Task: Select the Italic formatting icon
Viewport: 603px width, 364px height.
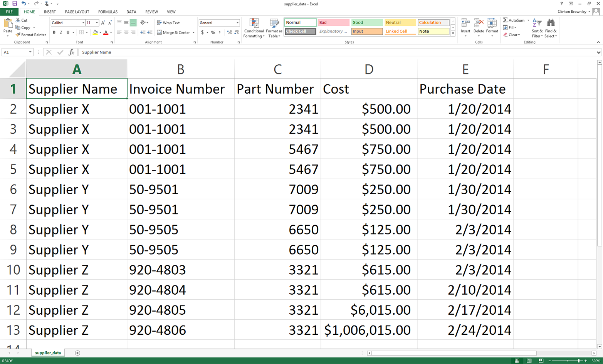Action: coord(60,32)
